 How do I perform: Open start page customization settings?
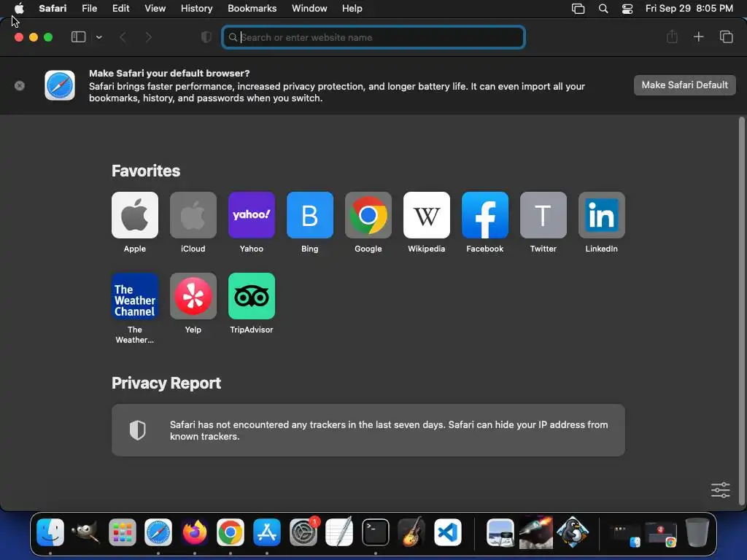coord(720,490)
